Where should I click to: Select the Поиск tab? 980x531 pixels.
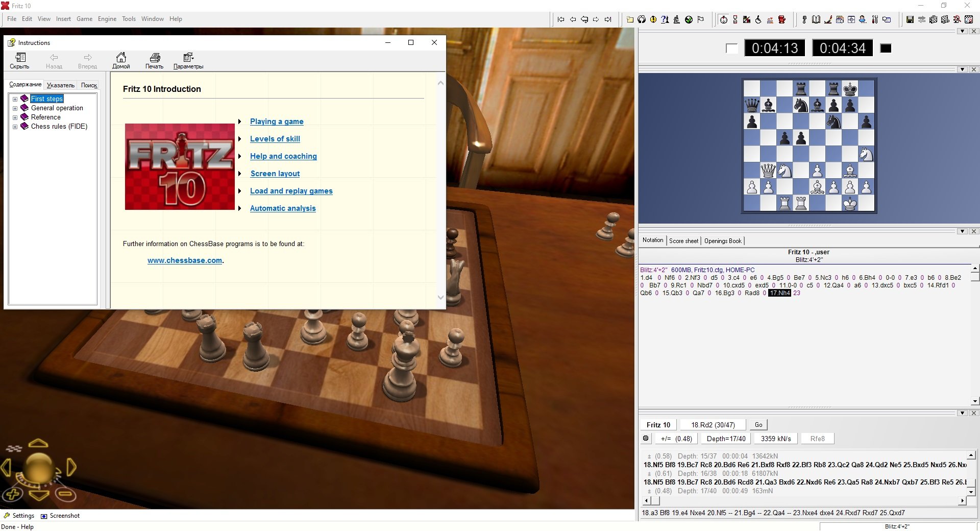[89, 85]
